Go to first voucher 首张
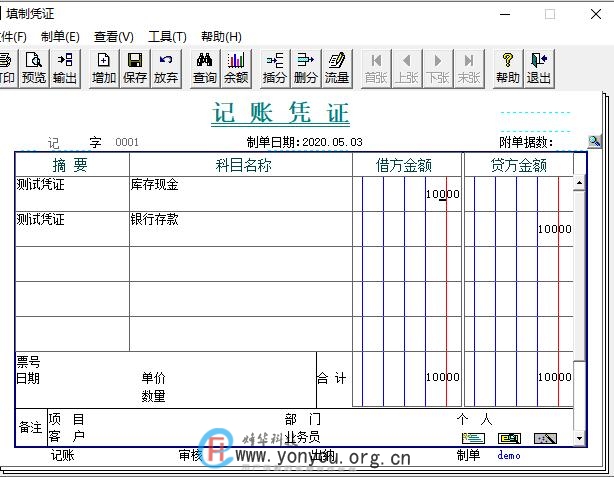 click(376, 68)
